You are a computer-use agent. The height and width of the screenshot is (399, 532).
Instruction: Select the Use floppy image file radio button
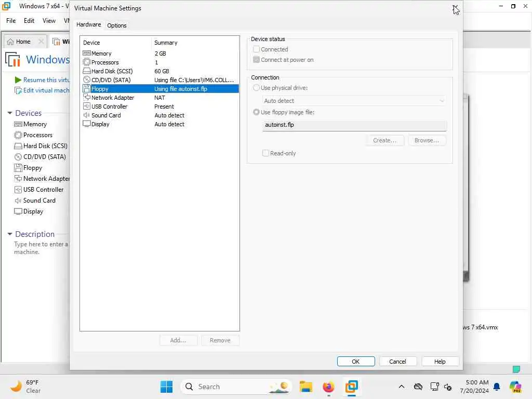[256, 112]
